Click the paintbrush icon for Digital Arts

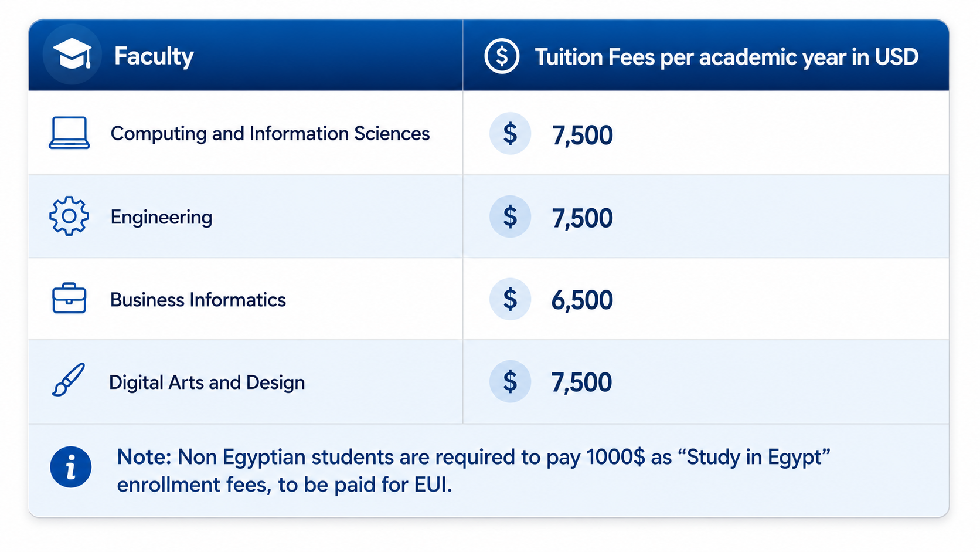(69, 380)
